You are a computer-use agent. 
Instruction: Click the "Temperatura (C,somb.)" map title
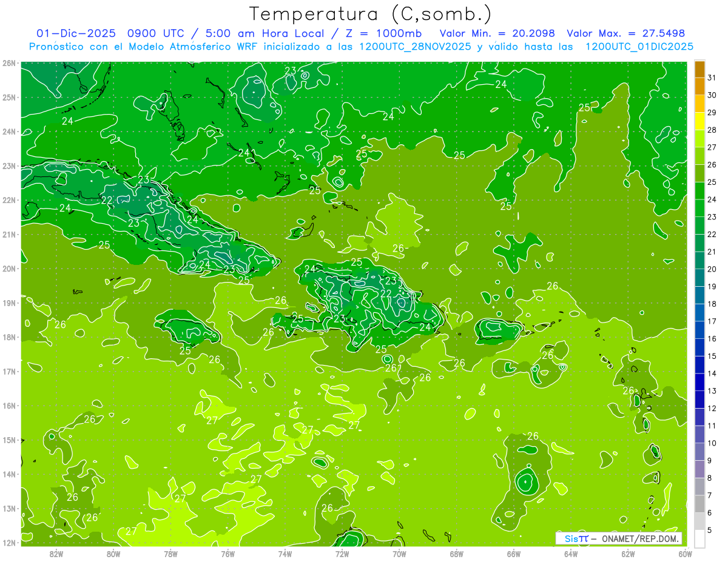coord(370,14)
